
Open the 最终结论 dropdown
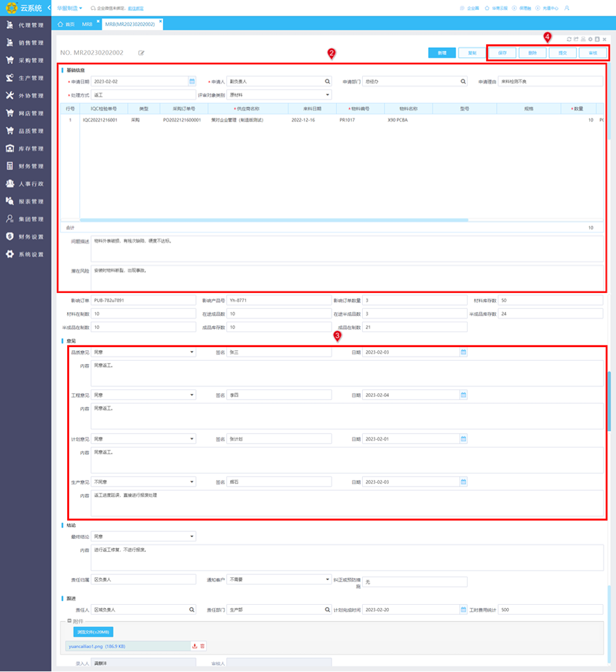click(192, 536)
